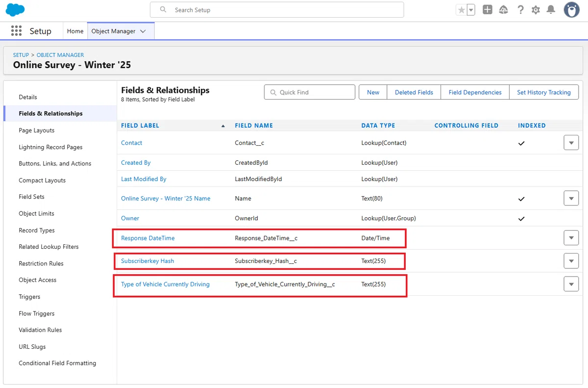Open Flow Triggers in the sidebar
The width and height of the screenshot is (588, 388).
[x=37, y=313]
